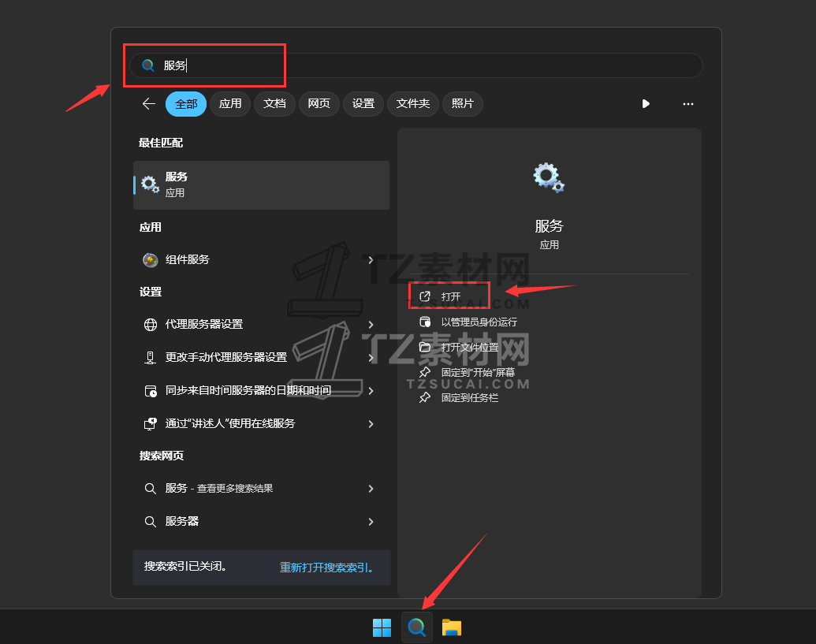816x644 pixels.
Task: Choose 以管理员身份运行
Action: [479, 322]
